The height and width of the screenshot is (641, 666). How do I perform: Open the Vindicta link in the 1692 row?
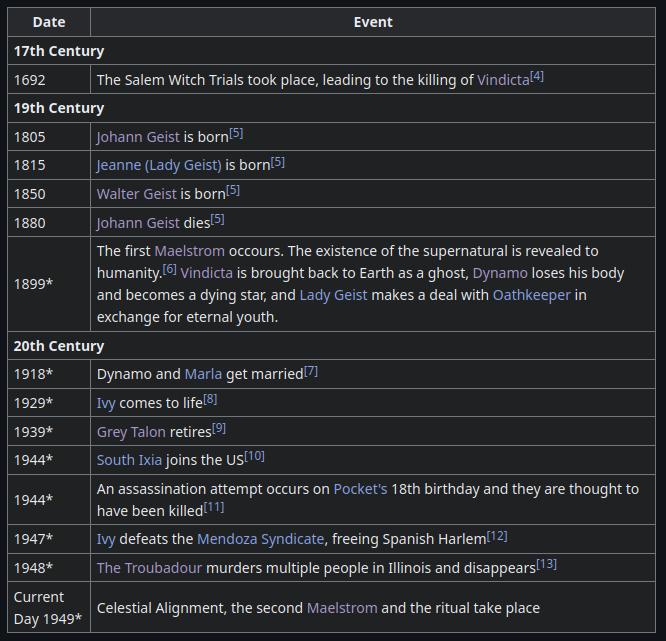point(503,80)
